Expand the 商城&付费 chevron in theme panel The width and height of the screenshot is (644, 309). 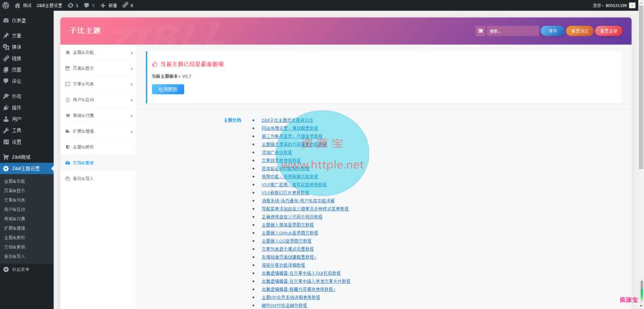pyautogui.click(x=131, y=116)
